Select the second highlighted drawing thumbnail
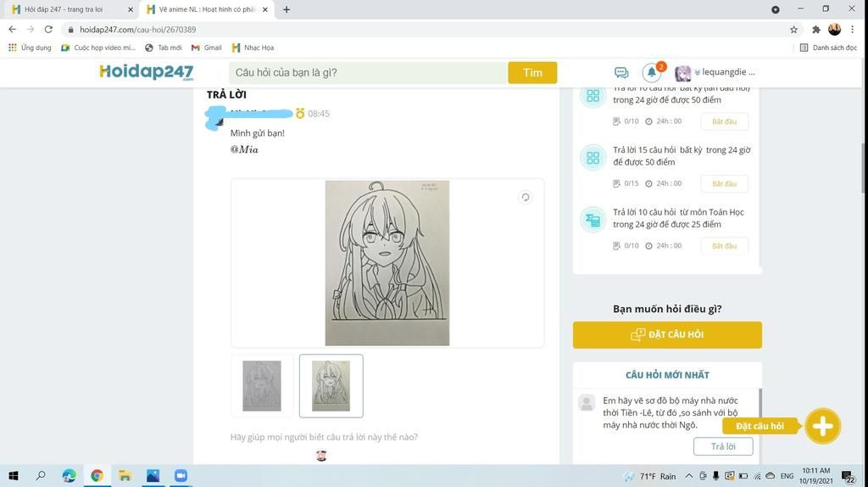 (x=331, y=385)
